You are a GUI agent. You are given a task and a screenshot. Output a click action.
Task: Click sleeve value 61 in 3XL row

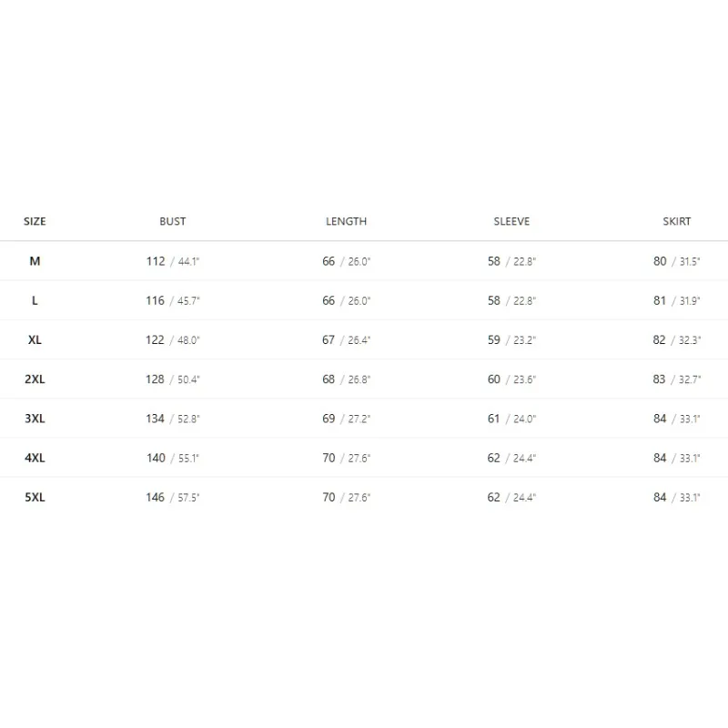pyautogui.click(x=493, y=419)
